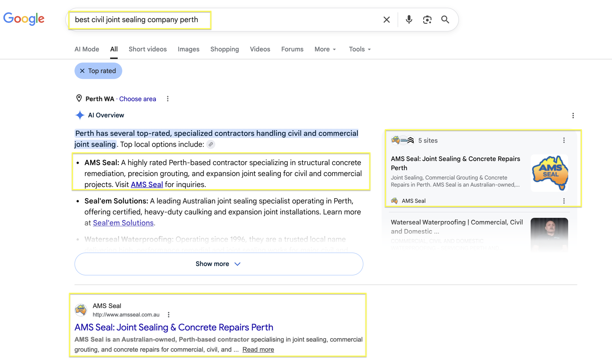Switch to AI Mode tab
Screen dimensions: 612x364
87,49
